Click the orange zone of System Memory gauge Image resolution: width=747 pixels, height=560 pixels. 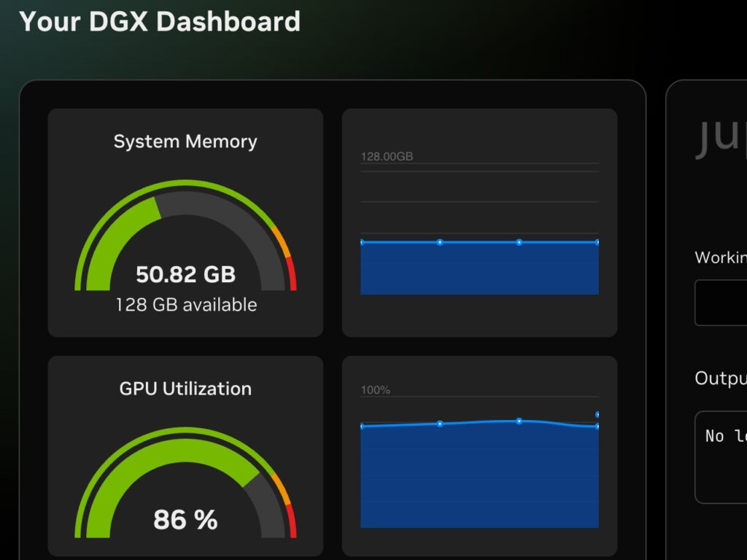[282, 241]
